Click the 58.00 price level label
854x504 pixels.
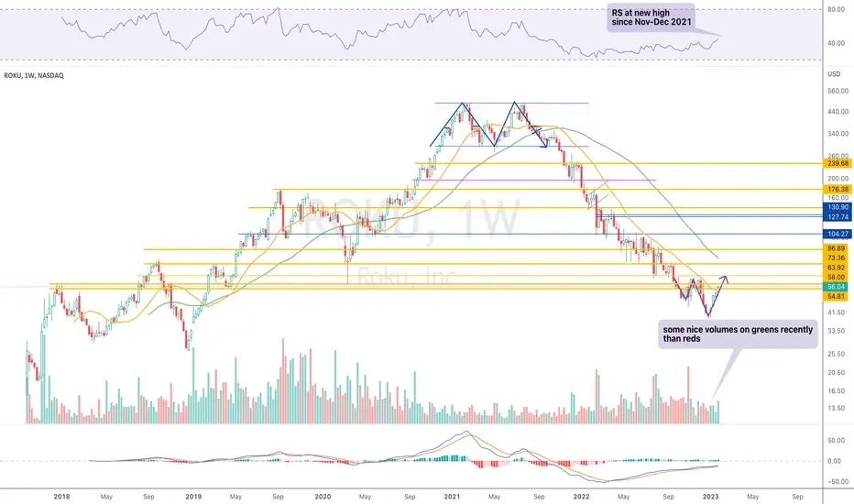coord(836,278)
